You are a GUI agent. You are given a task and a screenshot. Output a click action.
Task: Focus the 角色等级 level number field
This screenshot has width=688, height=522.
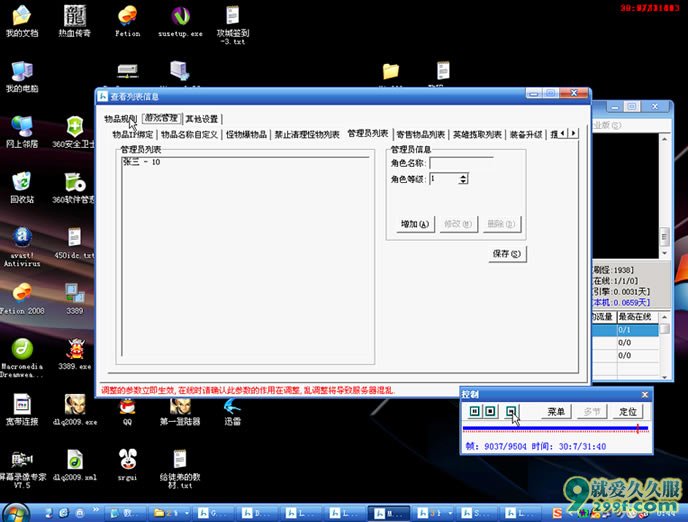pyautogui.click(x=444, y=179)
